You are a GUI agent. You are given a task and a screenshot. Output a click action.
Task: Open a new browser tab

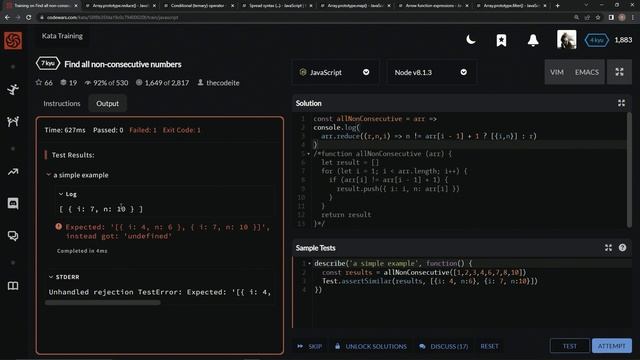(558, 6)
